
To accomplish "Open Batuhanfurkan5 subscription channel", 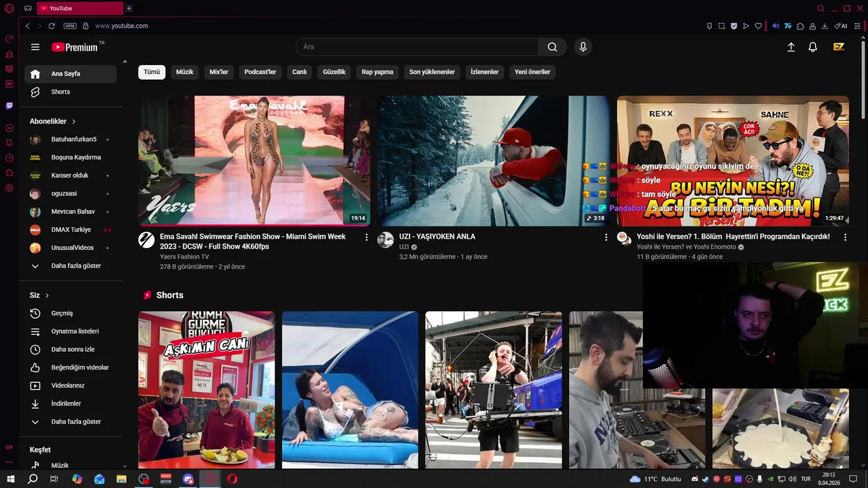I will tap(71, 139).
